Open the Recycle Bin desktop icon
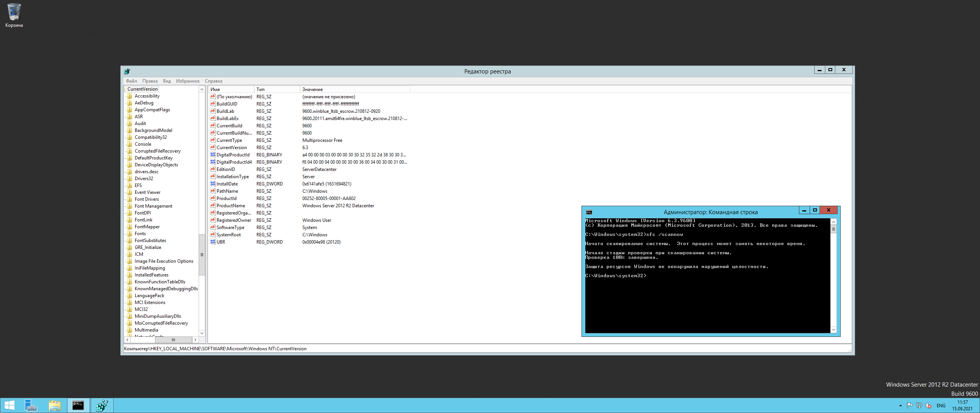The width and height of the screenshot is (980, 413). pos(14,15)
